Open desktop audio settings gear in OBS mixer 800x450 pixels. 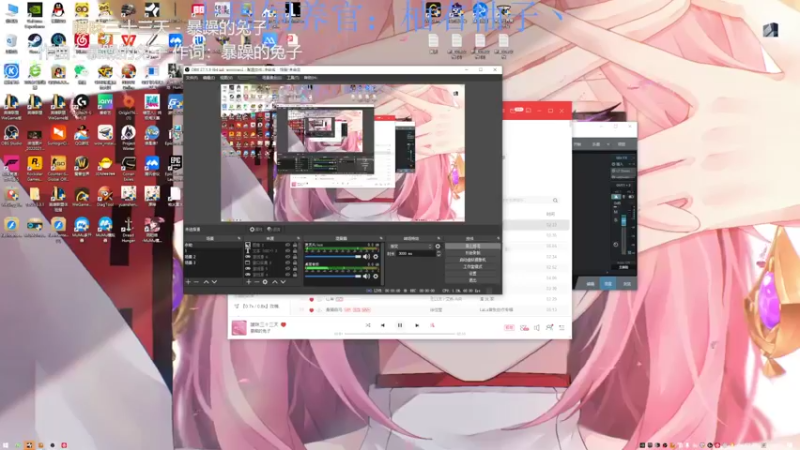(x=376, y=276)
